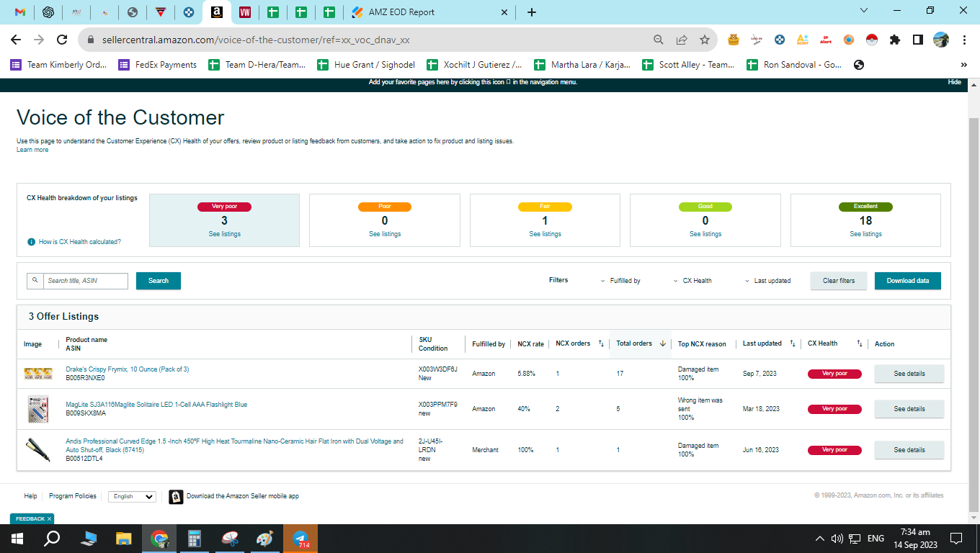Open the MagLite Solitaire flashlight product link
This screenshot has width=980, height=553.
click(156, 405)
